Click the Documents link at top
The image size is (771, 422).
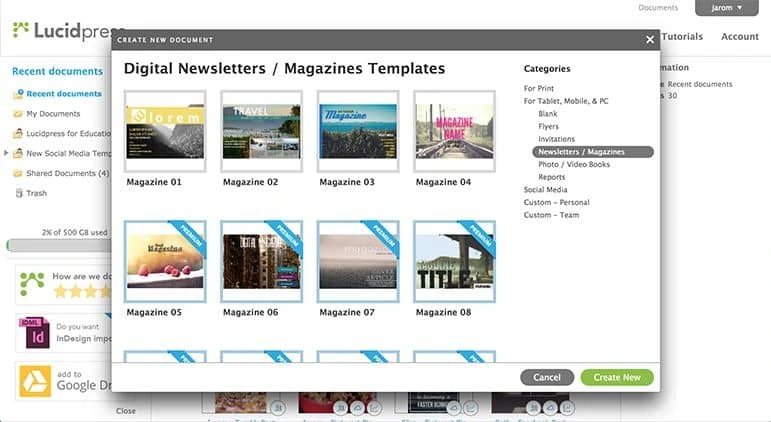[658, 8]
